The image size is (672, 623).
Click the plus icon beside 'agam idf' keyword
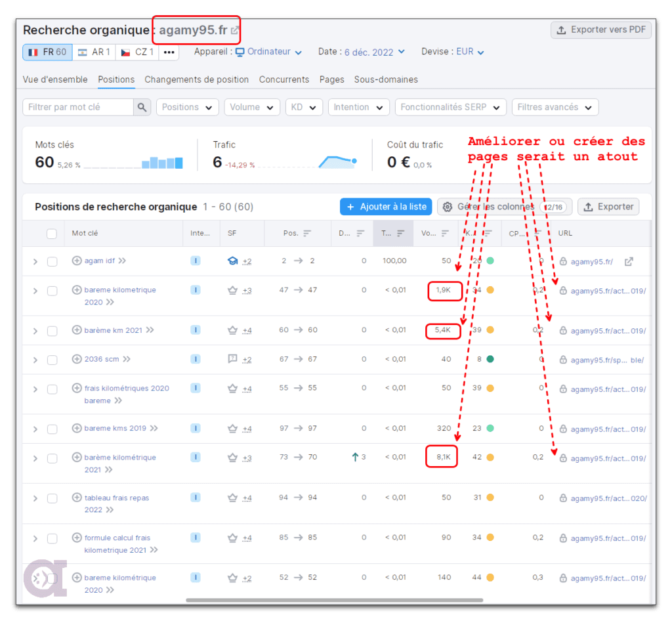pos(77,261)
